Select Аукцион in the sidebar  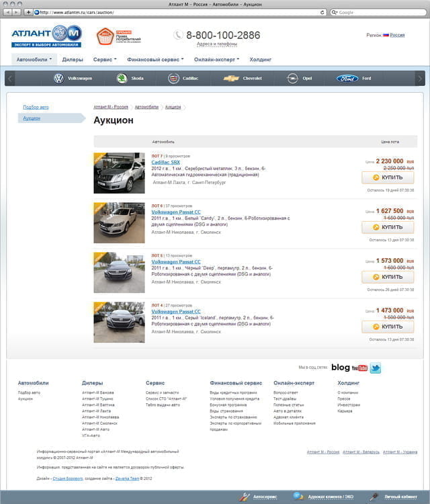pos(32,118)
